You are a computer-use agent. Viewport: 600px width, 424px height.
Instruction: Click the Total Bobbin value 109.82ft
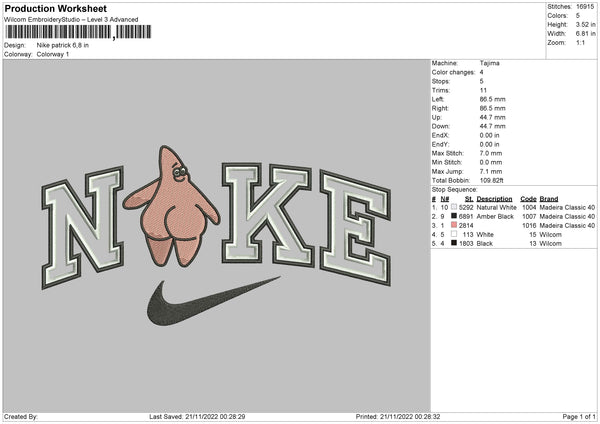click(x=492, y=181)
